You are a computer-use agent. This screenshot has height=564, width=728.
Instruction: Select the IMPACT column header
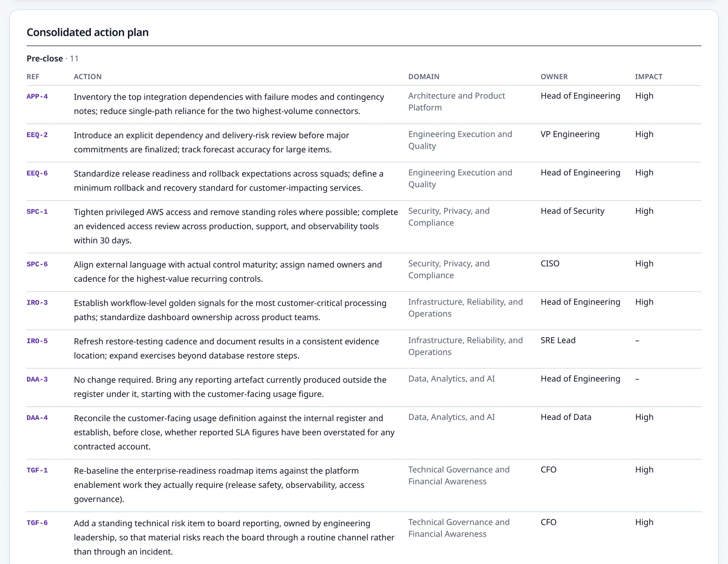[x=649, y=76]
